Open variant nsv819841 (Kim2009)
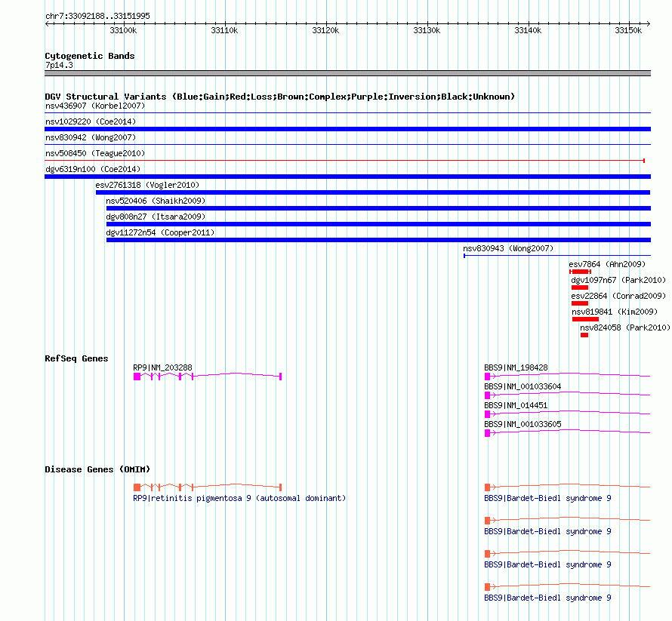Screen dimensions: 672x621 [615, 312]
